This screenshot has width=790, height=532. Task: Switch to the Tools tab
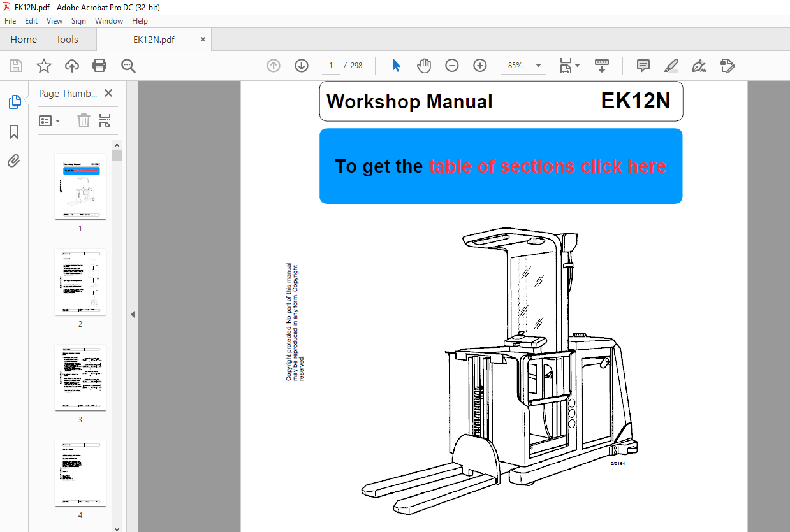(x=67, y=39)
